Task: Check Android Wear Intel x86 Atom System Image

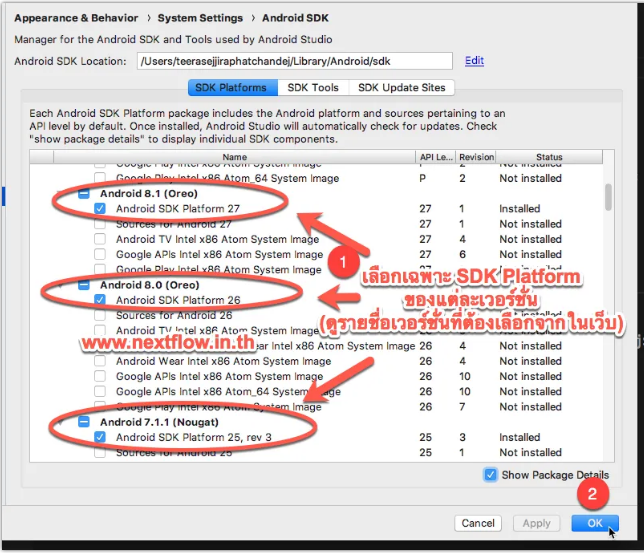Action: click(x=100, y=361)
